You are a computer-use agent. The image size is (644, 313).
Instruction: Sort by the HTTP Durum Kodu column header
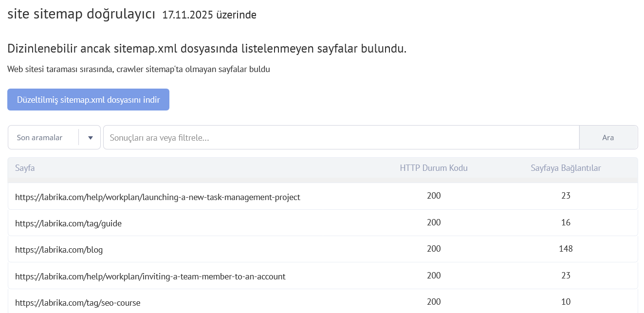(434, 167)
